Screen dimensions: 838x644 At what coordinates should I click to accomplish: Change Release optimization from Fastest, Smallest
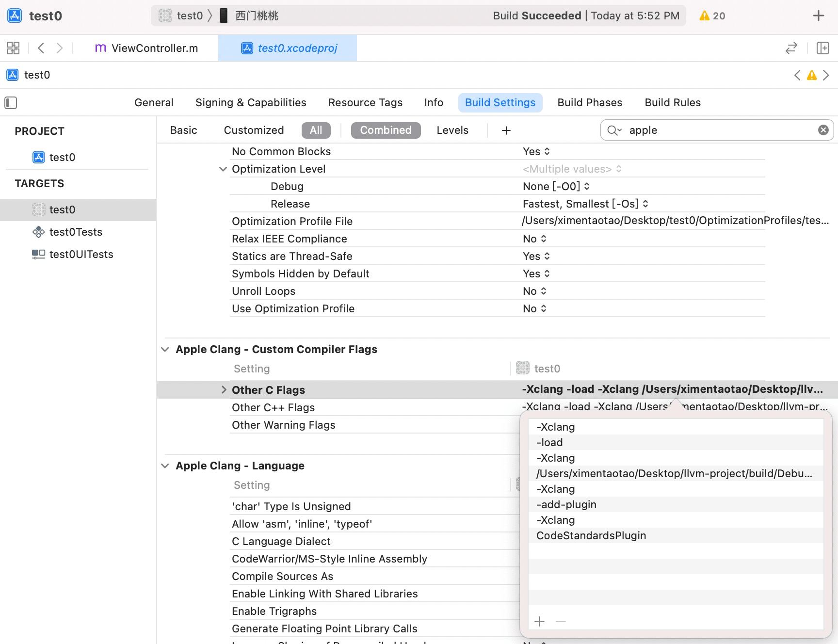[x=585, y=204]
